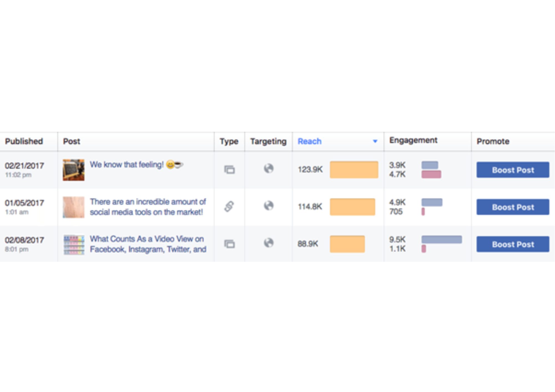Click the Published column header

(x=24, y=141)
